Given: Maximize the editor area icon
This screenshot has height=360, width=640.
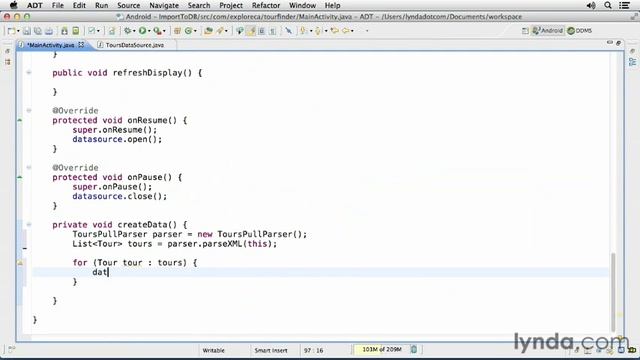Looking at the screenshot, I should click(x=619, y=42).
